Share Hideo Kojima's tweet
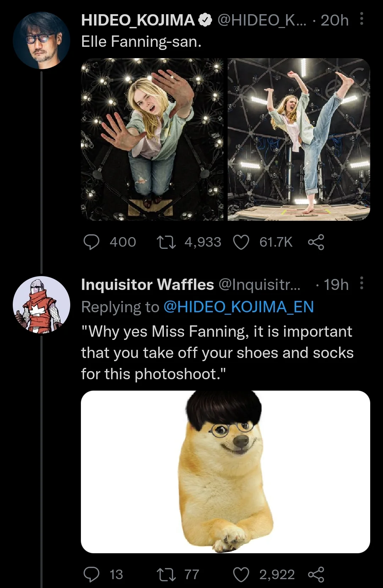383x588 pixels. coord(316,242)
